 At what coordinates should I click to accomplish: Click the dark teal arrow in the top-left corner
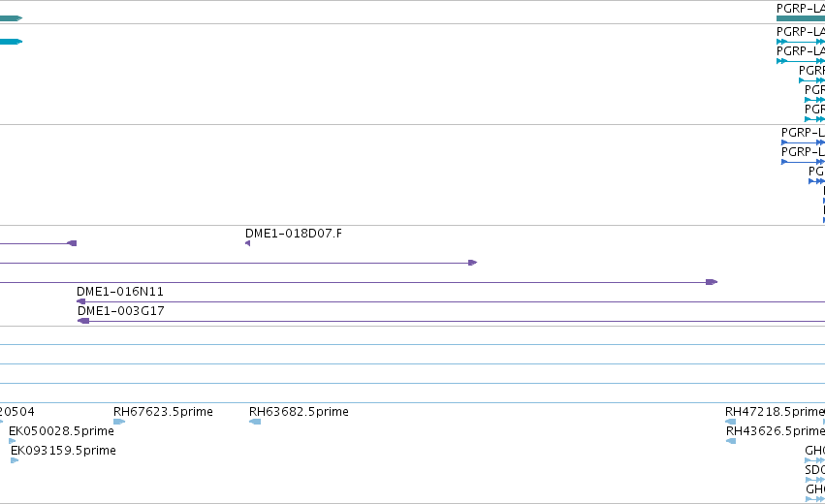[11, 18]
